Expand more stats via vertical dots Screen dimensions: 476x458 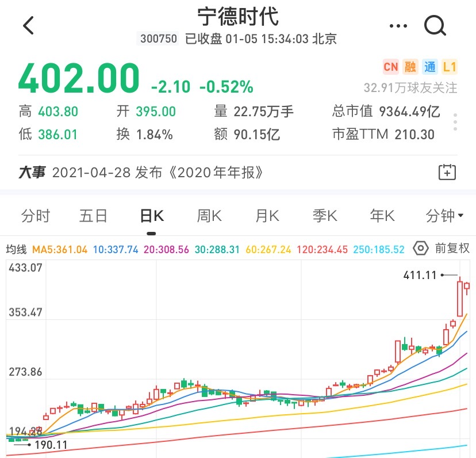click(455, 122)
